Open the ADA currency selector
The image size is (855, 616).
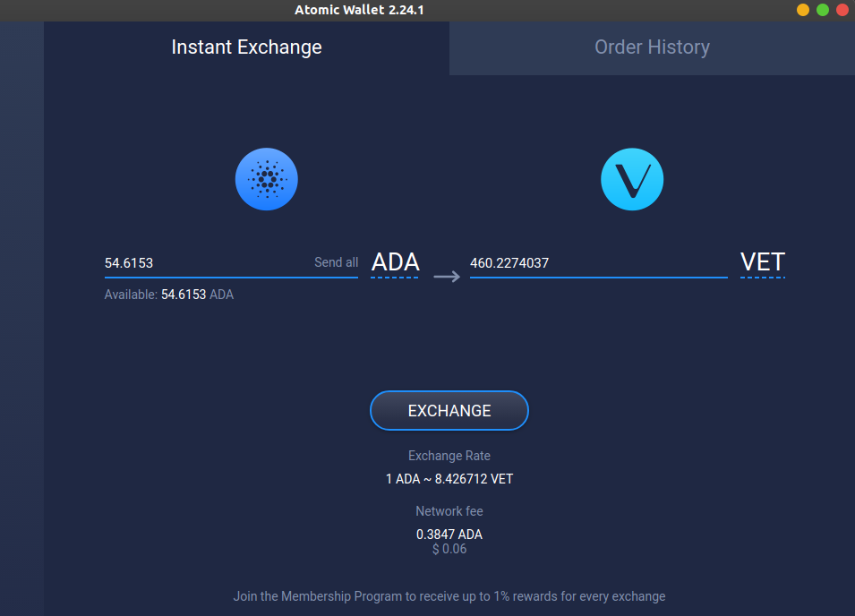tap(394, 262)
